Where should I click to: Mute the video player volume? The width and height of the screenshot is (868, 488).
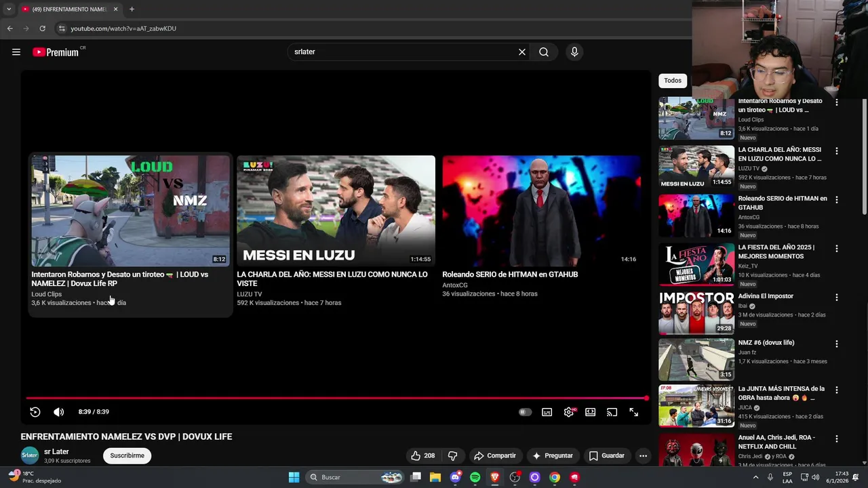point(59,412)
